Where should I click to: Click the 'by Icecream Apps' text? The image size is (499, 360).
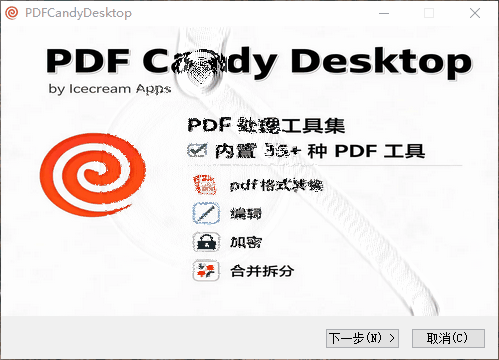coord(110,89)
